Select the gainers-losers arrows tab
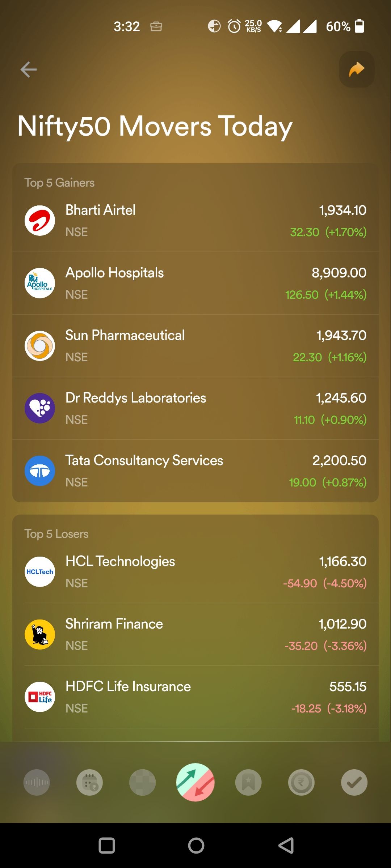Image resolution: width=391 pixels, height=868 pixels. pos(195,782)
